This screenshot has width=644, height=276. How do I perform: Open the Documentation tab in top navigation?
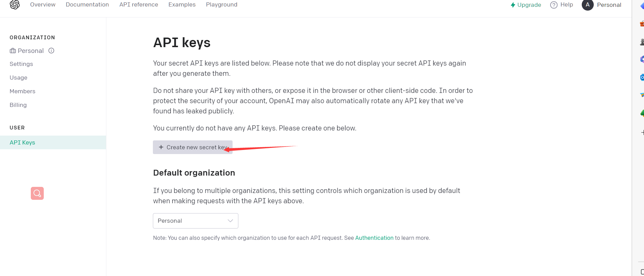[x=87, y=4]
